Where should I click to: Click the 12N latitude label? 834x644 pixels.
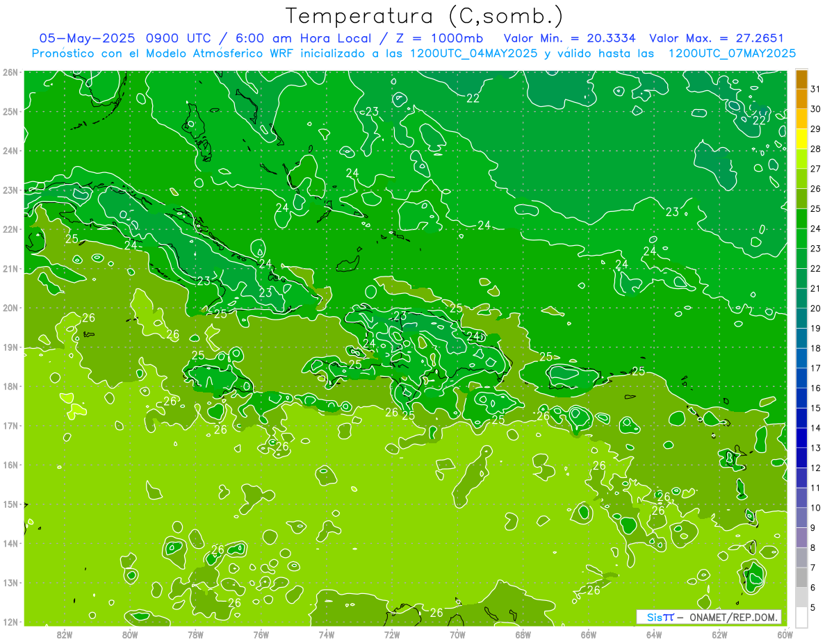pyautogui.click(x=10, y=622)
